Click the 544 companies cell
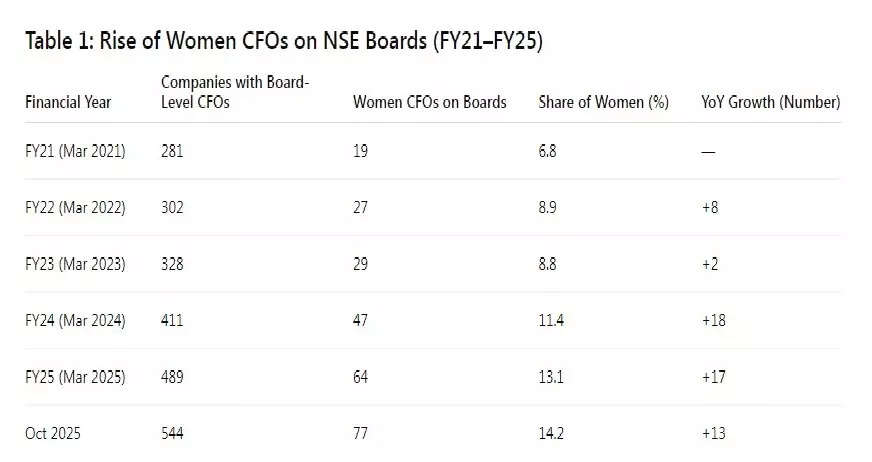Viewport: 872px width, 462px height. 172,433
